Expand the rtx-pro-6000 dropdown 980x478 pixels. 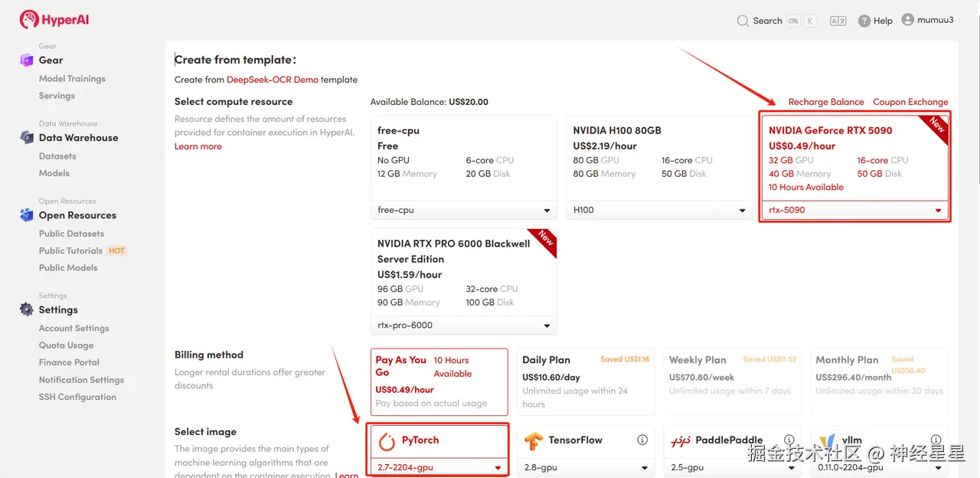click(x=464, y=326)
